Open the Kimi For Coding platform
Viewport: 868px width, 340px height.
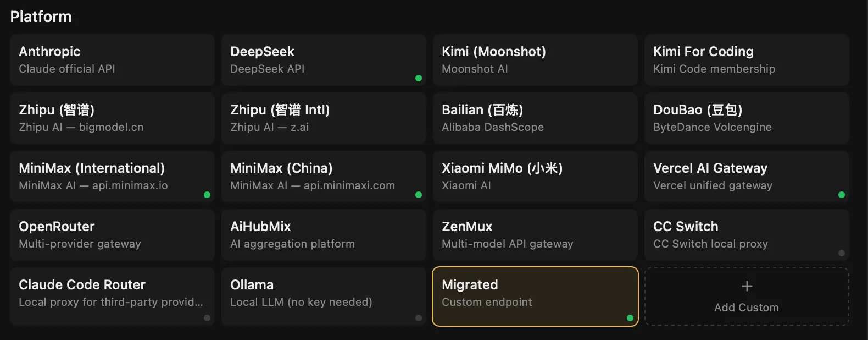(746, 59)
